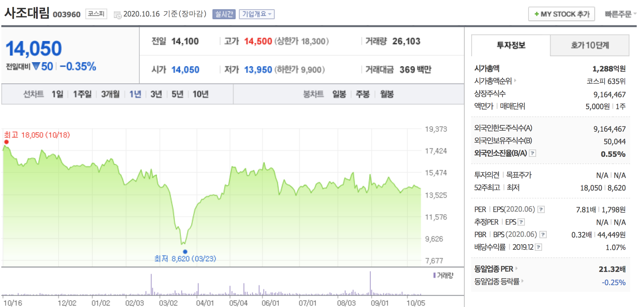The height and width of the screenshot is (307, 644).
Task: Click the 09/01 date on chart axis
Action: pos(379,303)
